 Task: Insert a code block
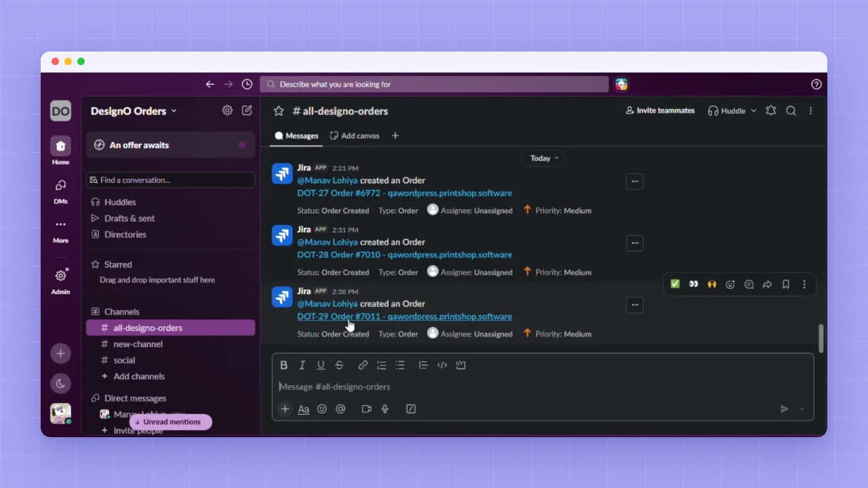click(x=460, y=365)
